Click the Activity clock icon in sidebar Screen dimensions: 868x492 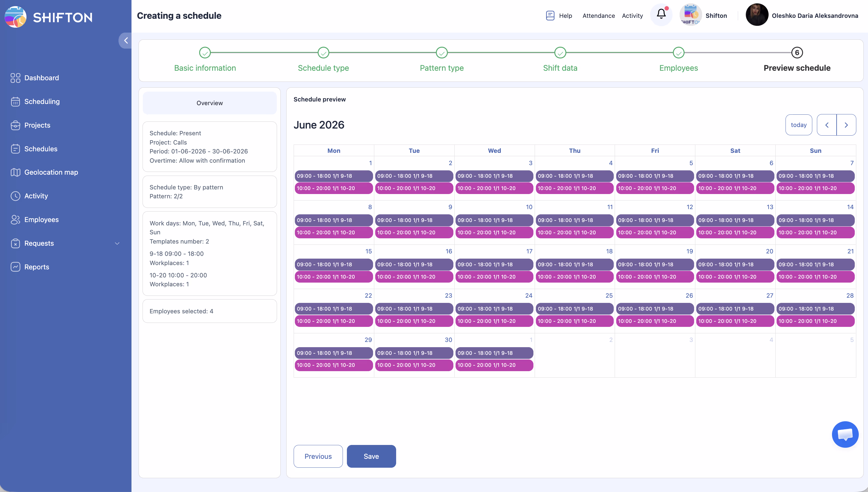[15, 196]
